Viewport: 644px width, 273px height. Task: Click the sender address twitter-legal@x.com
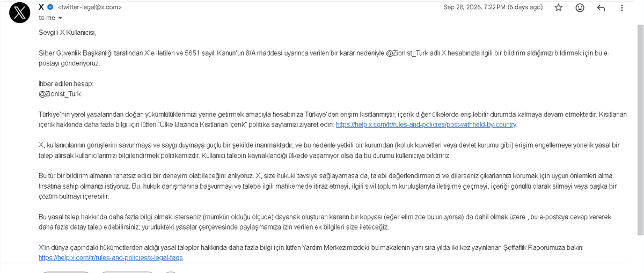pyautogui.click(x=90, y=8)
